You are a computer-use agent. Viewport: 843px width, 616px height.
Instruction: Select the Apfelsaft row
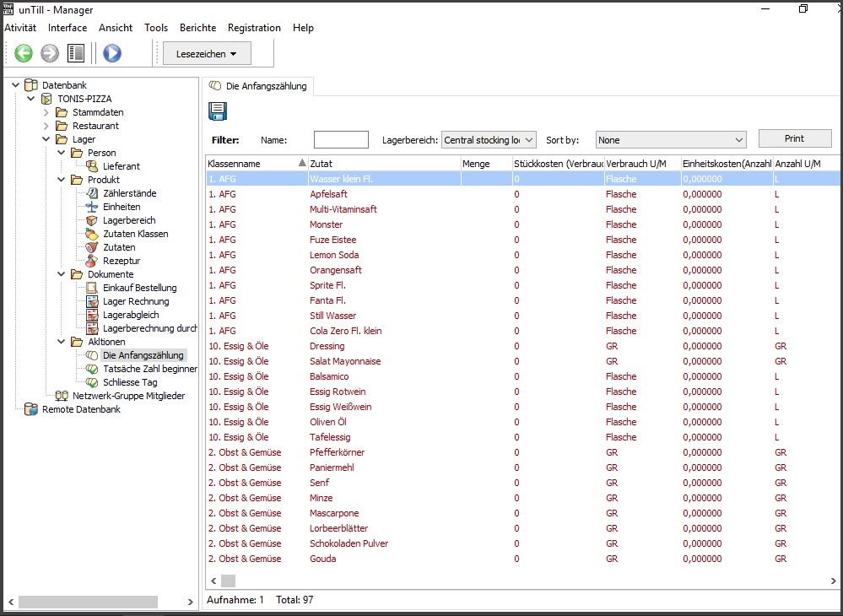[x=522, y=194]
